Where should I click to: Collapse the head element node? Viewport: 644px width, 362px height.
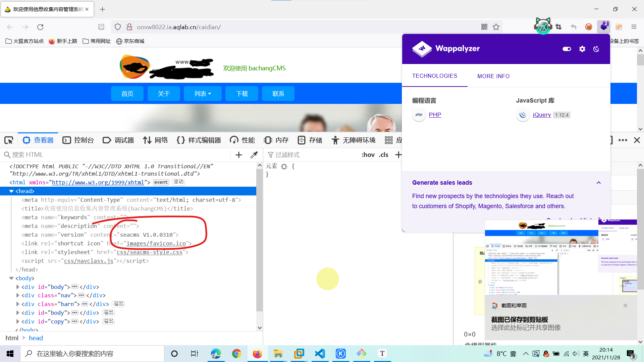click(11, 191)
